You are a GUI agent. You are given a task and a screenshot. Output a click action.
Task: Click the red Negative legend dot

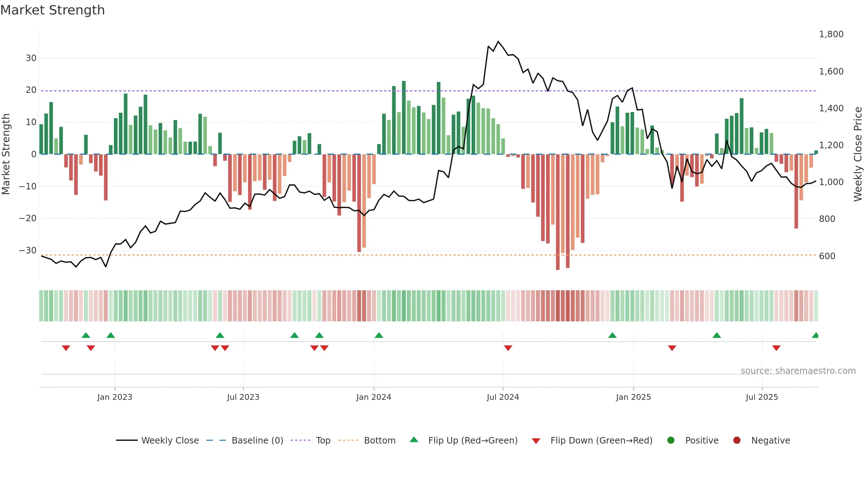(x=737, y=440)
